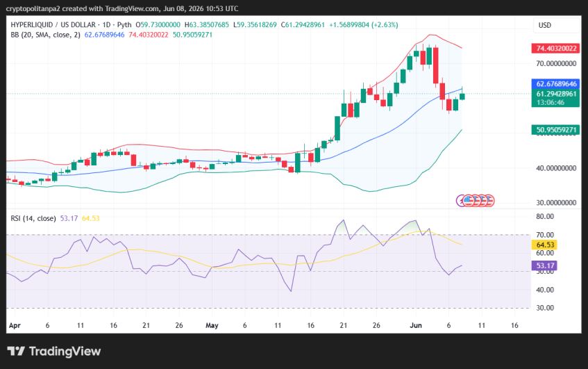Click the 80.00 RSI axis label

pos(545,216)
